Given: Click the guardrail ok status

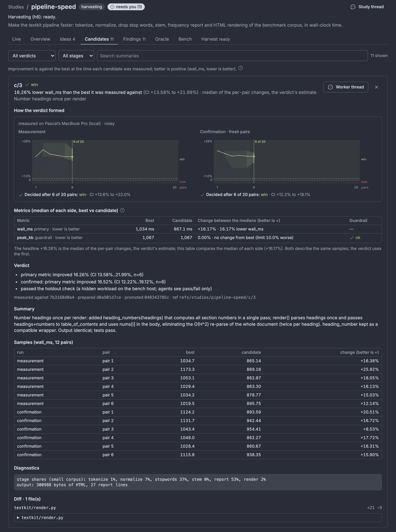Looking at the screenshot, I should click(x=355, y=238).
